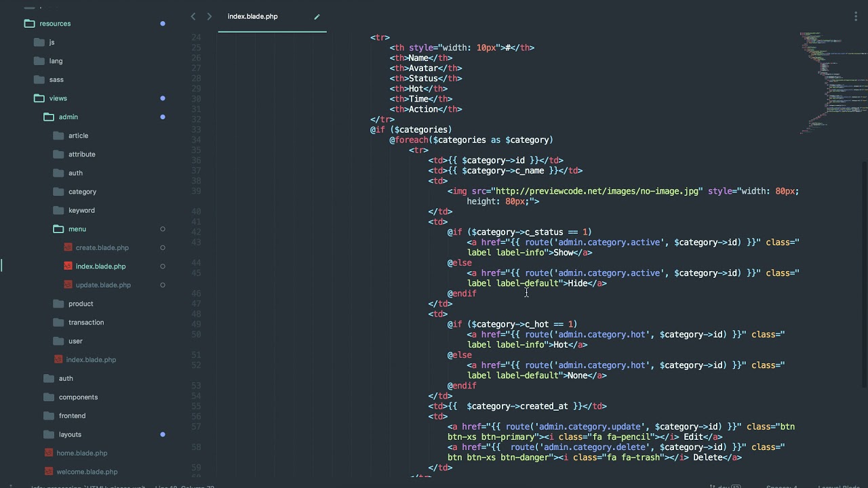Click the file icon next to update.blade.php
The height and width of the screenshot is (488, 868).
68,285
